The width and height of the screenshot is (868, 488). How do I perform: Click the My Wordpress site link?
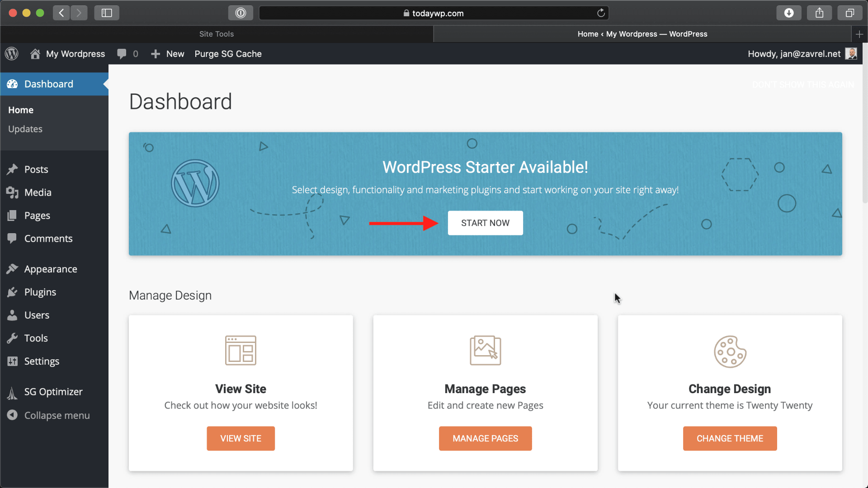click(x=75, y=54)
